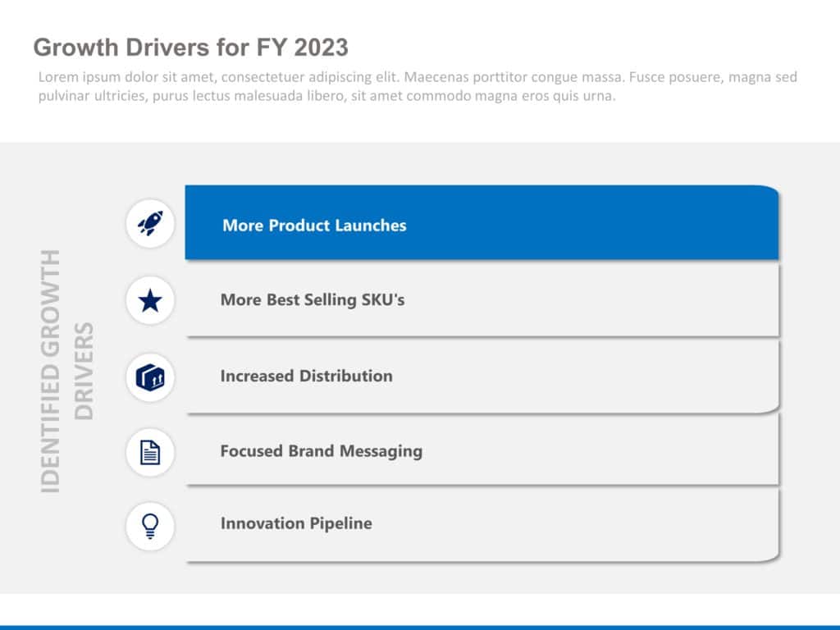Click the Identified Growth Drivers vertical label

coord(67,372)
